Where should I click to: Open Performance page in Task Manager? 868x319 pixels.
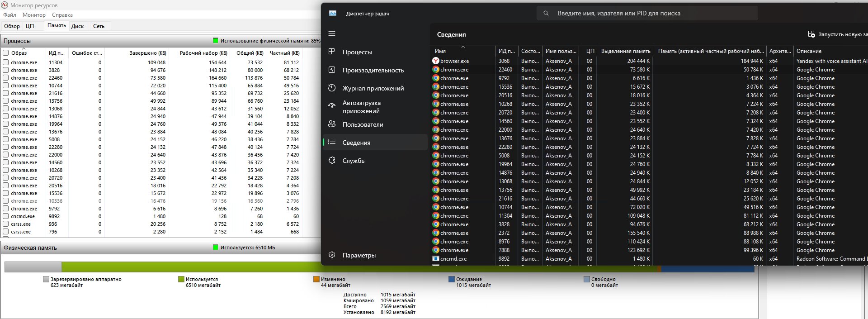[x=375, y=70]
